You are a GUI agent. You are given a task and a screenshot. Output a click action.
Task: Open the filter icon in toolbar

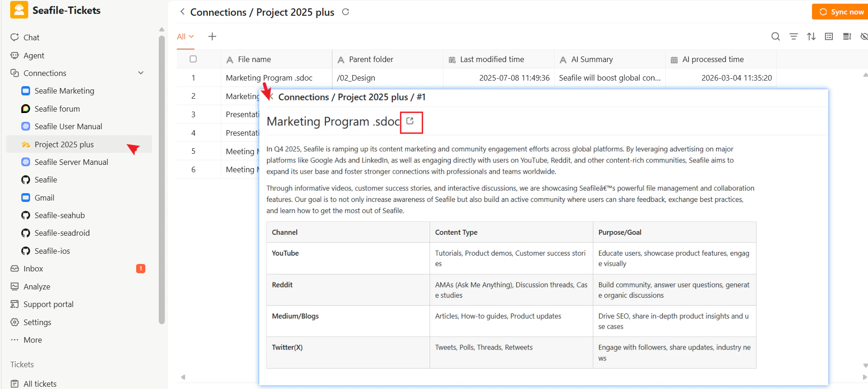coord(793,37)
